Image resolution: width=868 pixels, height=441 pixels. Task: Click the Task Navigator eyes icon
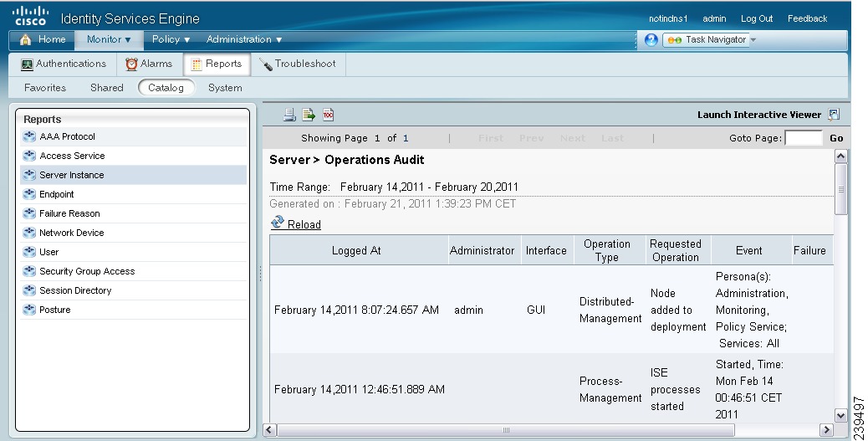point(674,40)
